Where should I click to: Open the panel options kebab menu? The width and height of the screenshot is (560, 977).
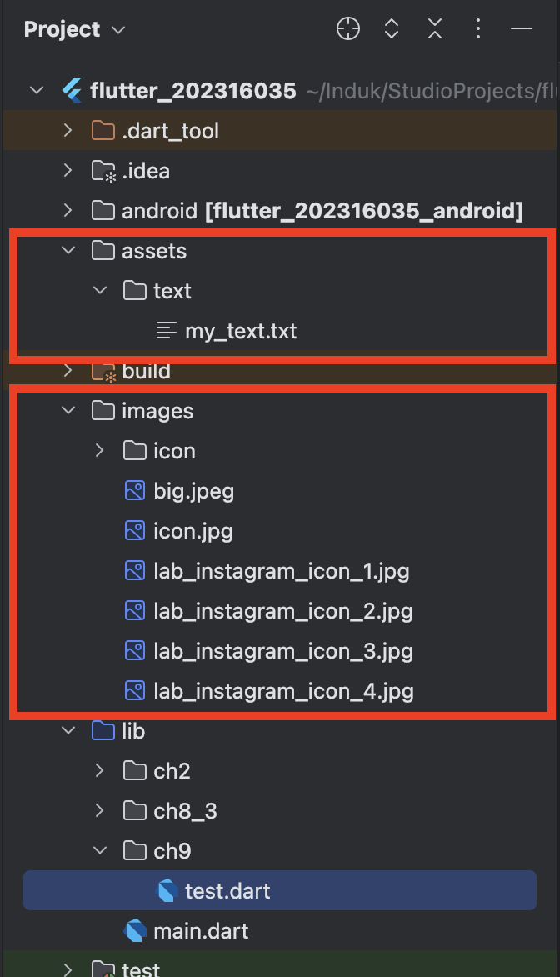coord(478,28)
